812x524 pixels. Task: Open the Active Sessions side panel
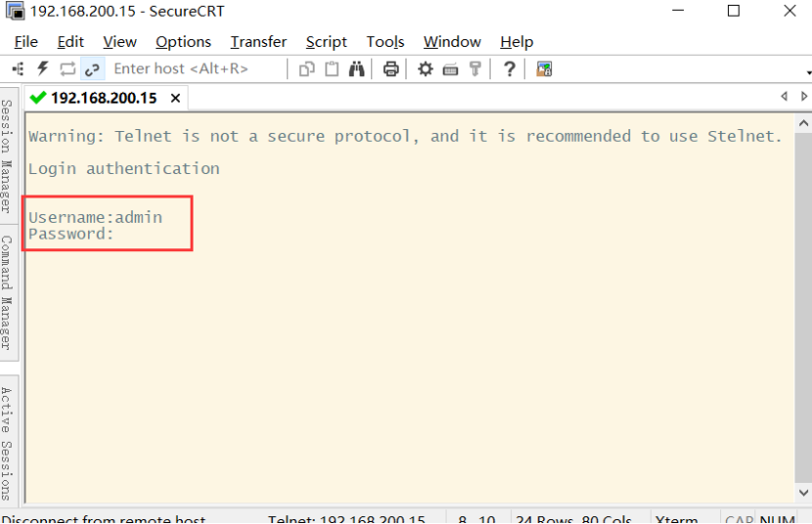point(7,443)
